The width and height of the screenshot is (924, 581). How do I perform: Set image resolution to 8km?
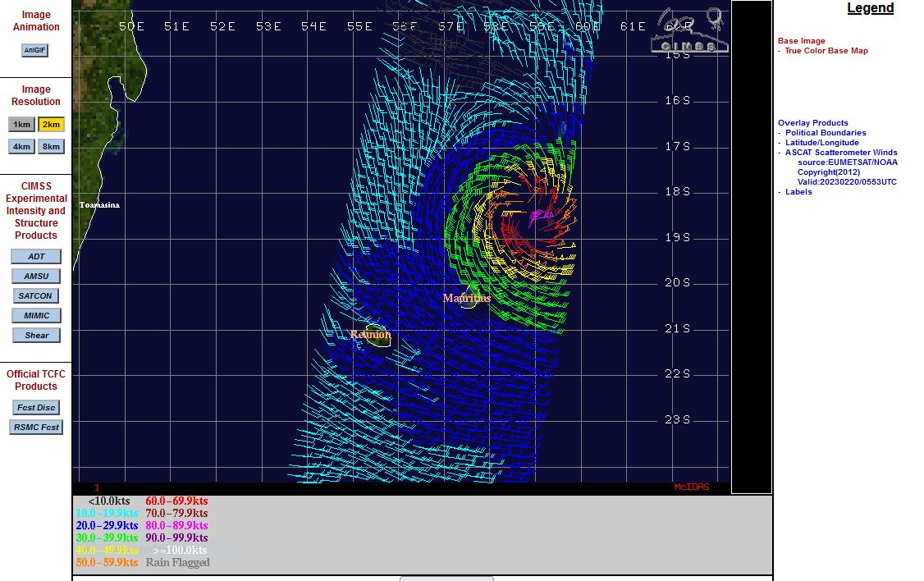(x=51, y=147)
